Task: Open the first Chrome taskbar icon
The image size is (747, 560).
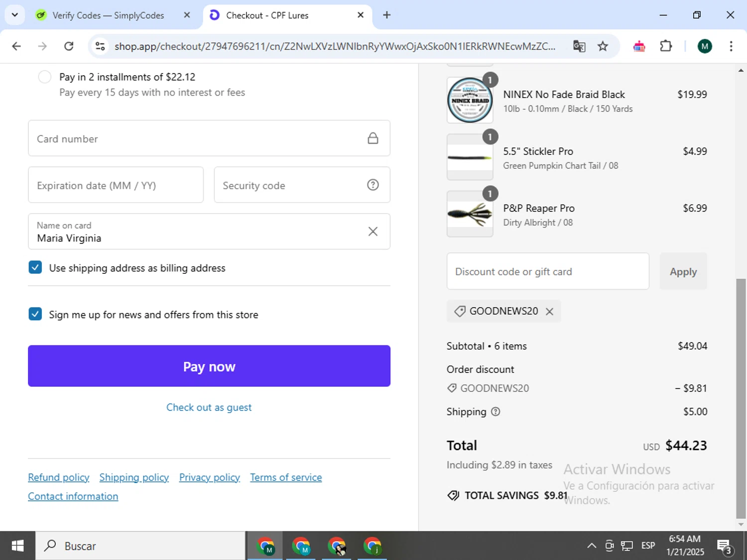Action: [265, 546]
